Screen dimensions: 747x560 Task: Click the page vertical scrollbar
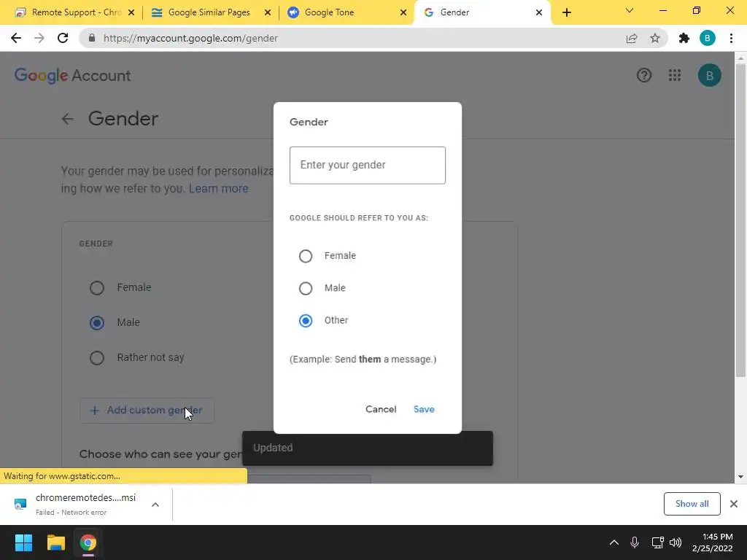point(740,220)
